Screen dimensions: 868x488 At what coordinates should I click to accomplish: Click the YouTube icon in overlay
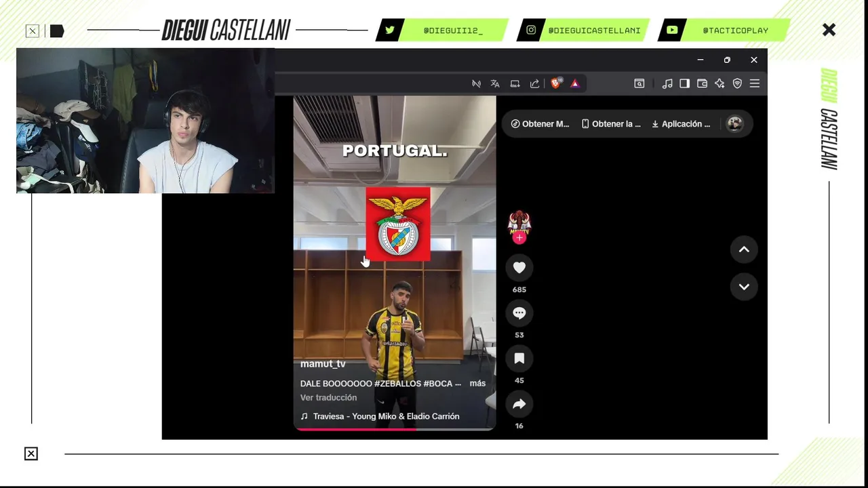coord(672,30)
